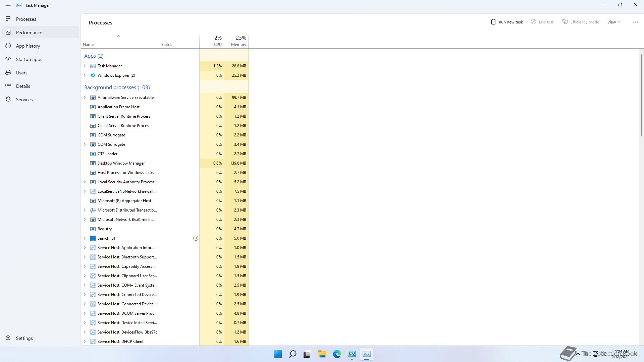
Task: Click the vertical scrollbar of process list
Action: click(641, 95)
